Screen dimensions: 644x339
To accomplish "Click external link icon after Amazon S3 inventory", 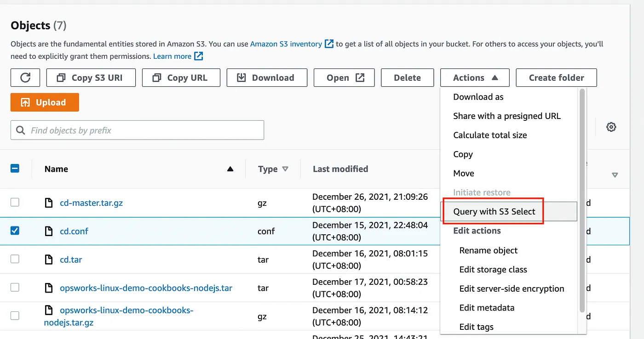I will [x=329, y=44].
